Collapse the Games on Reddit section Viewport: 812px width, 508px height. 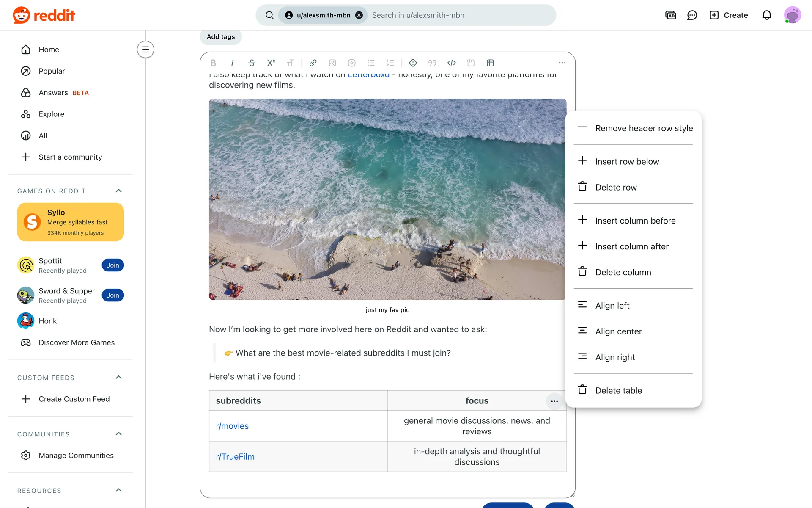point(119,191)
